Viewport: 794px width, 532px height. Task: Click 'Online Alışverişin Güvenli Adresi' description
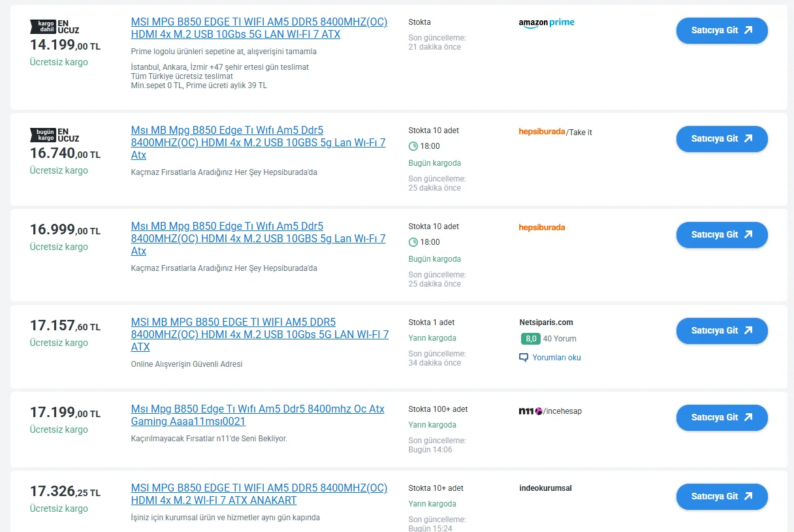[x=187, y=364]
